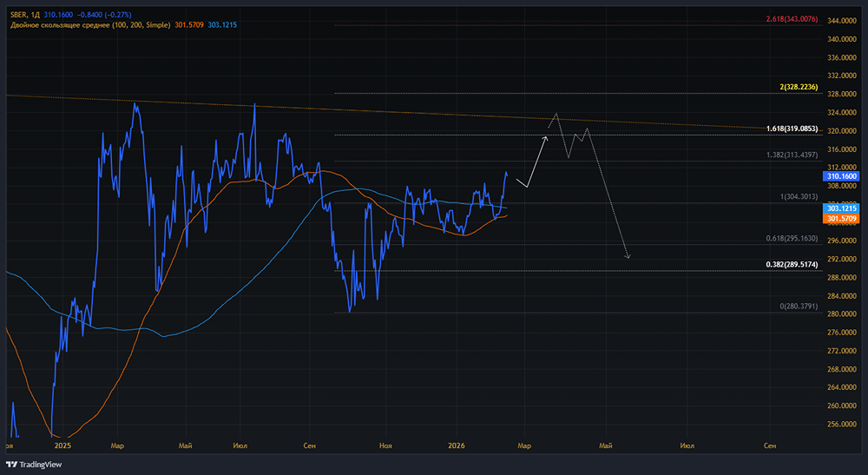This screenshot has width=868, height=475.
Task: Select the 2(328.2236) Fibonacci level label
Action: [x=799, y=88]
